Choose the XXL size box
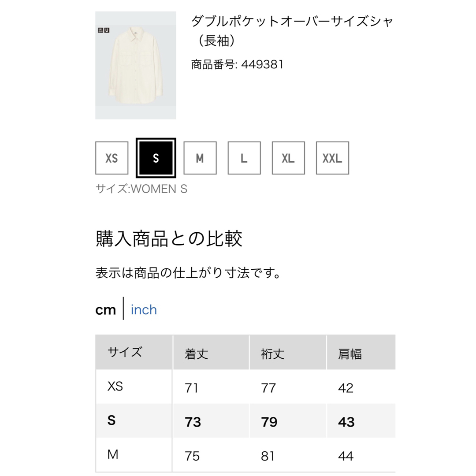 coord(332,158)
